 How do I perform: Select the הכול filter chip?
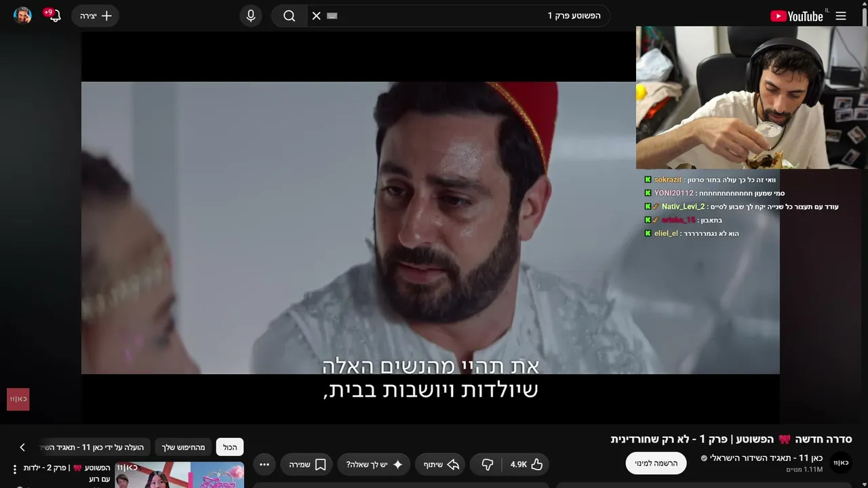230,447
